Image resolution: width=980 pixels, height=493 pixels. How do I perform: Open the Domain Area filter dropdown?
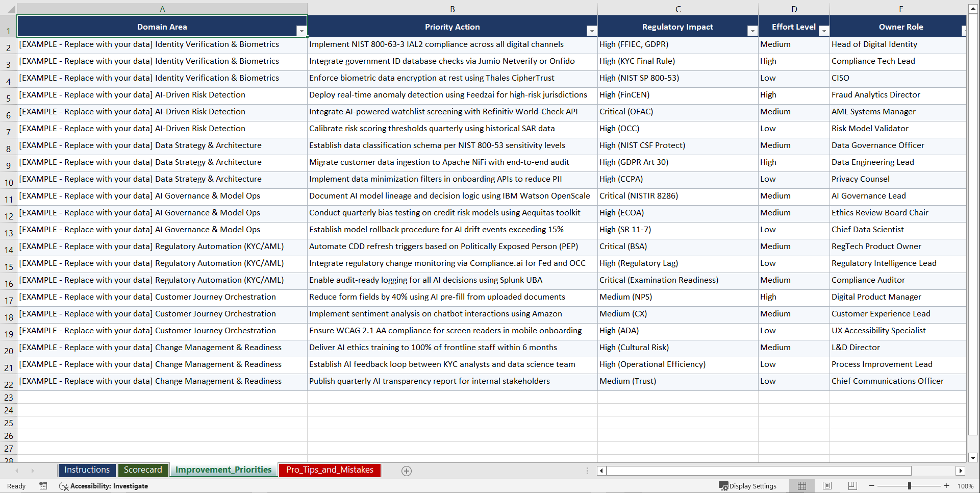(x=301, y=31)
